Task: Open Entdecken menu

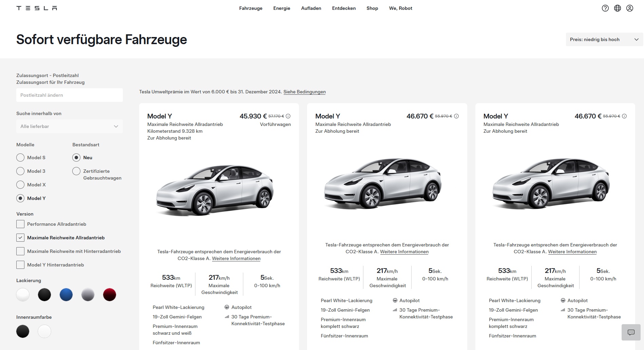Action: pyautogui.click(x=344, y=8)
